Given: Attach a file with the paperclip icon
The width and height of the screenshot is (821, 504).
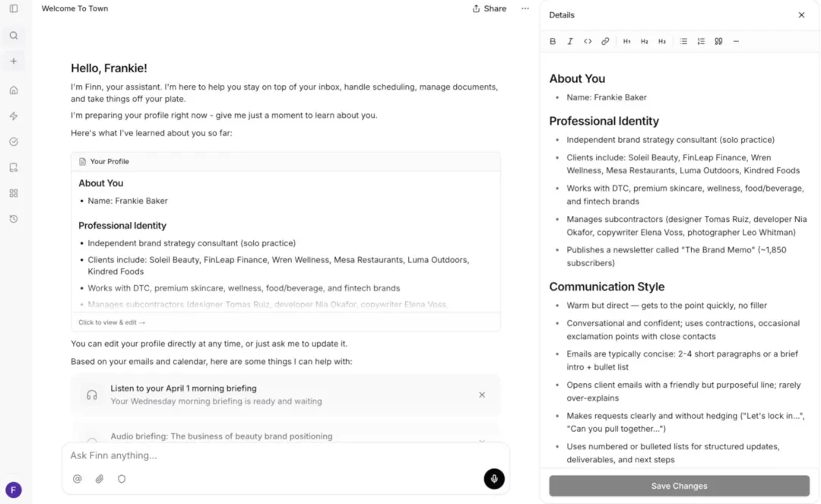Looking at the screenshot, I should [x=100, y=479].
